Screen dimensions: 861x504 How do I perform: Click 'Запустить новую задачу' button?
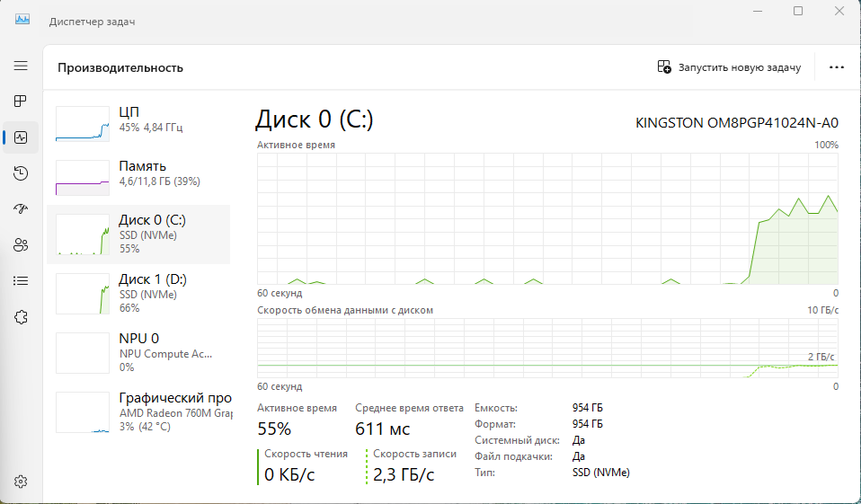click(729, 67)
